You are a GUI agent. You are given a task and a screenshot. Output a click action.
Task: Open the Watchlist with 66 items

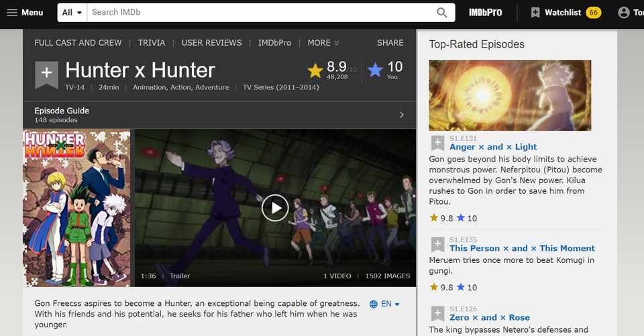point(566,13)
